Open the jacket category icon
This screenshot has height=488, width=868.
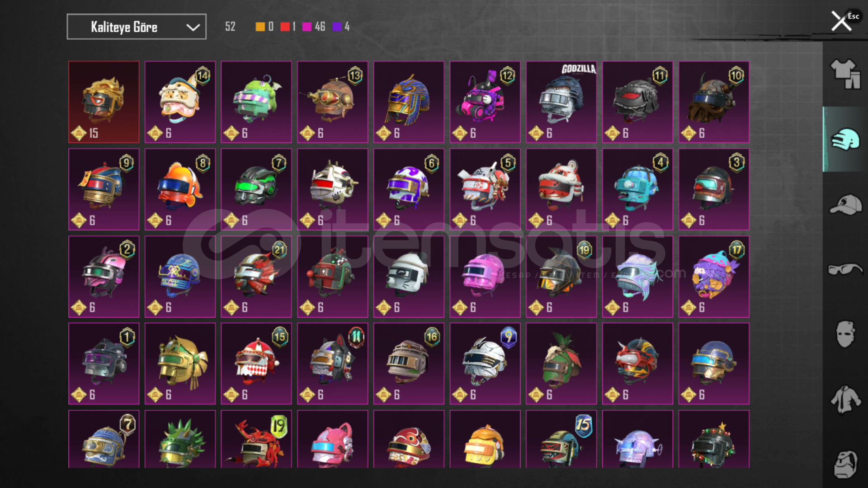coord(845,399)
